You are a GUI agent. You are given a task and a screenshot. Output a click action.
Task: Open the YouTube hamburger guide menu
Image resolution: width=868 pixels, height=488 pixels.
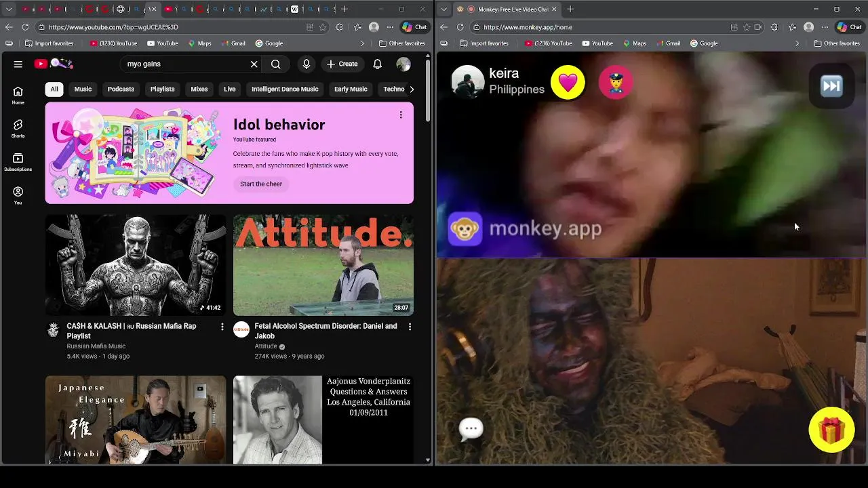(x=18, y=64)
